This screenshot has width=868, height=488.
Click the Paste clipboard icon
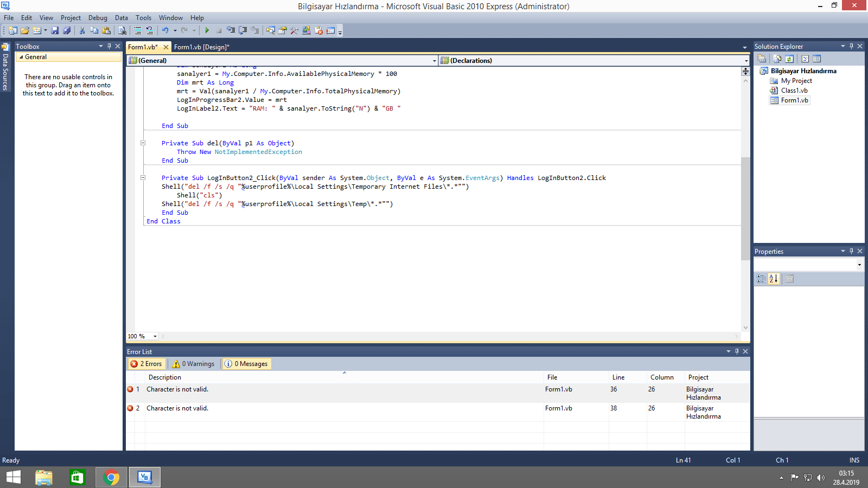pyautogui.click(x=106, y=30)
